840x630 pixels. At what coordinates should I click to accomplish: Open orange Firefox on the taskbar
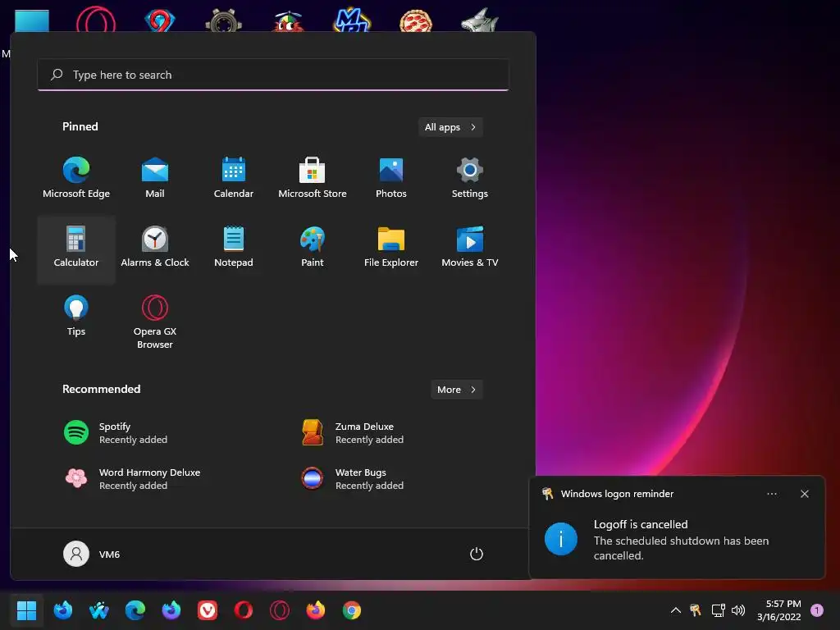coord(316,610)
